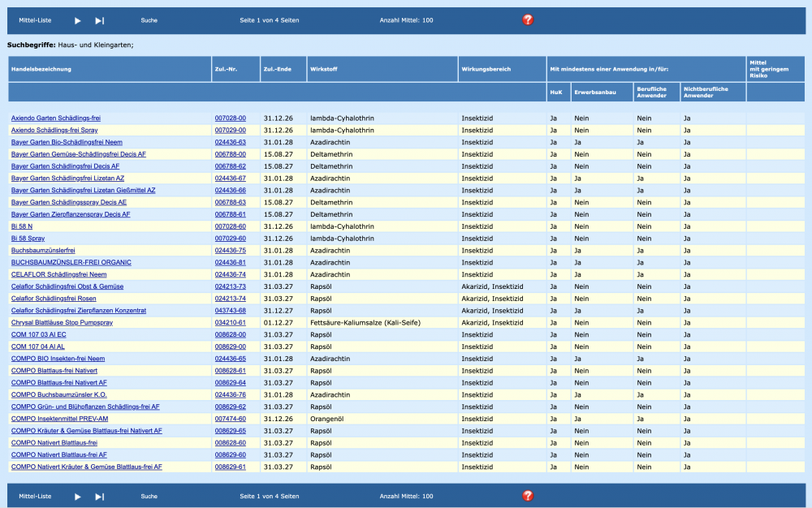Open approval number 007474-60
This screenshot has height=508, width=812.
[x=231, y=419]
